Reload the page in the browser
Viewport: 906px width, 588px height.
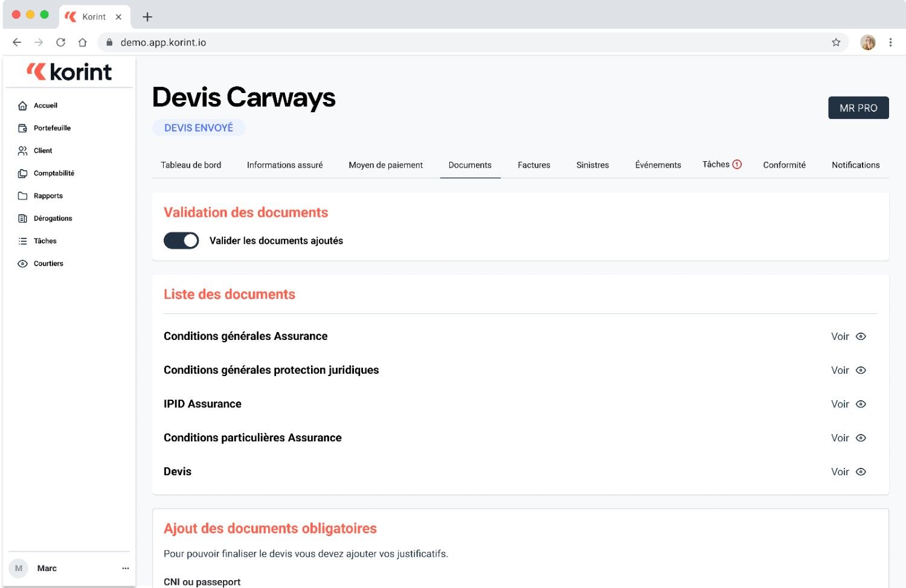tap(60, 42)
